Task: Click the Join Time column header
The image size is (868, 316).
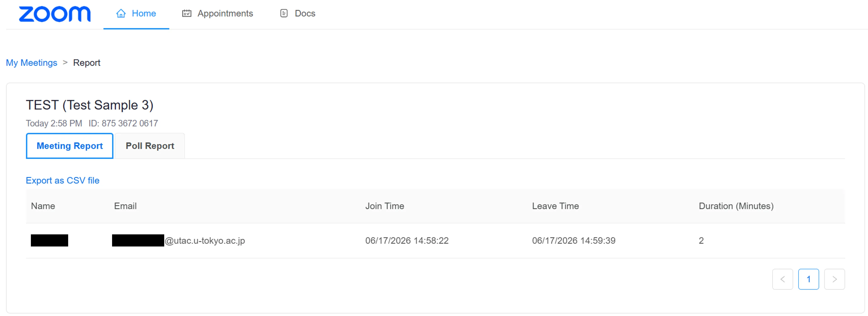Action: [384, 206]
